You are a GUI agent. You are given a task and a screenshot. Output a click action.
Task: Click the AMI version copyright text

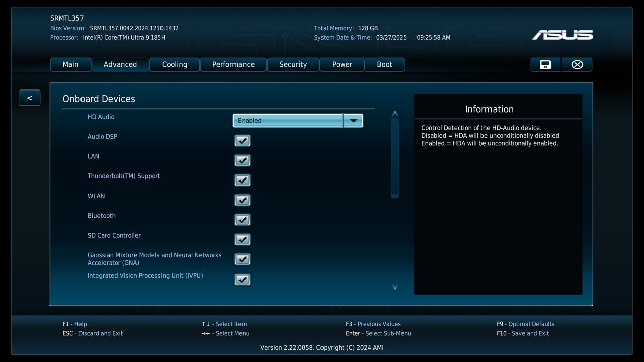[322, 348]
